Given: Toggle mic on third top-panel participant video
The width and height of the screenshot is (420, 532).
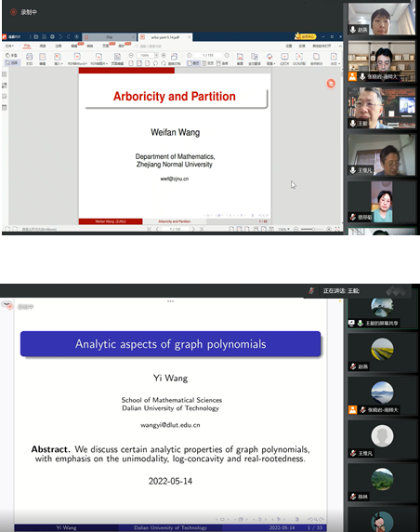Looking at the screenshot, I should [x=353, y=123].
